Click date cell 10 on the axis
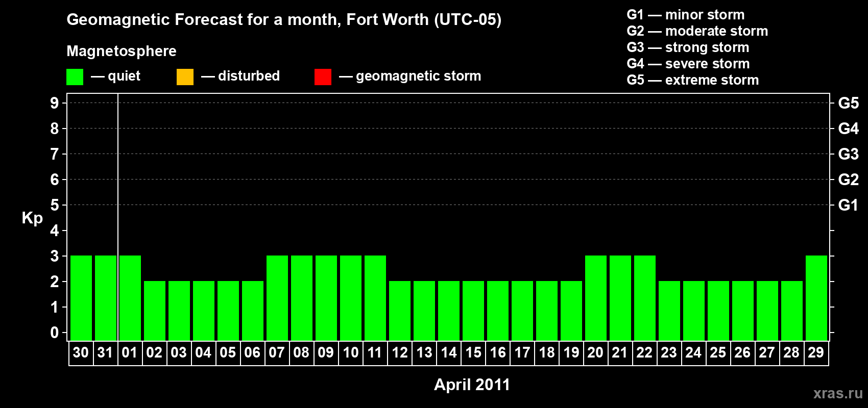The height and width of the screenshot is (408, 868). coord(351,353)
